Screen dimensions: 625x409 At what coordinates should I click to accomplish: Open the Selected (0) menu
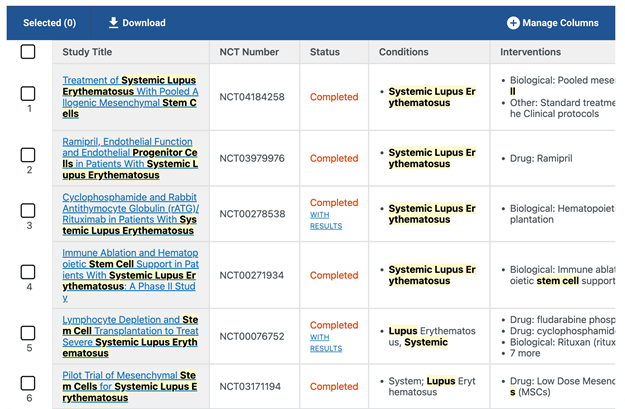click(x=49, y=23)
